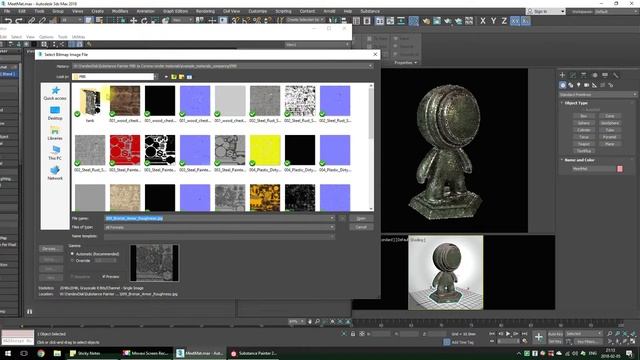
Task: Open the Substance menu
Action: click(370, 11)
